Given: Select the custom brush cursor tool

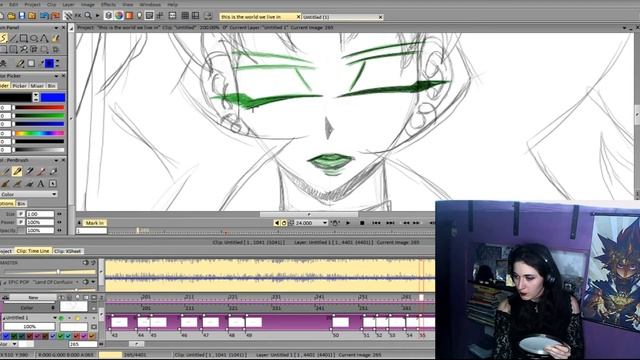Looking at the screenshot, I should pos(53,184).
